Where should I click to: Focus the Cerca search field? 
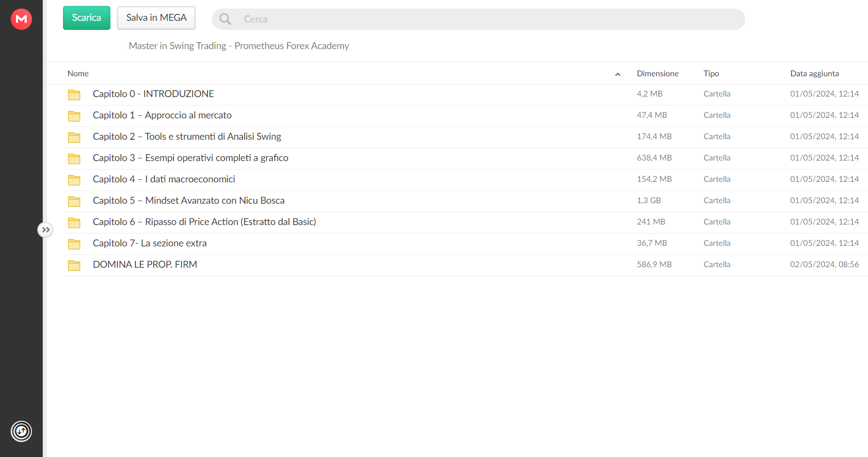[x=478, y=19]
